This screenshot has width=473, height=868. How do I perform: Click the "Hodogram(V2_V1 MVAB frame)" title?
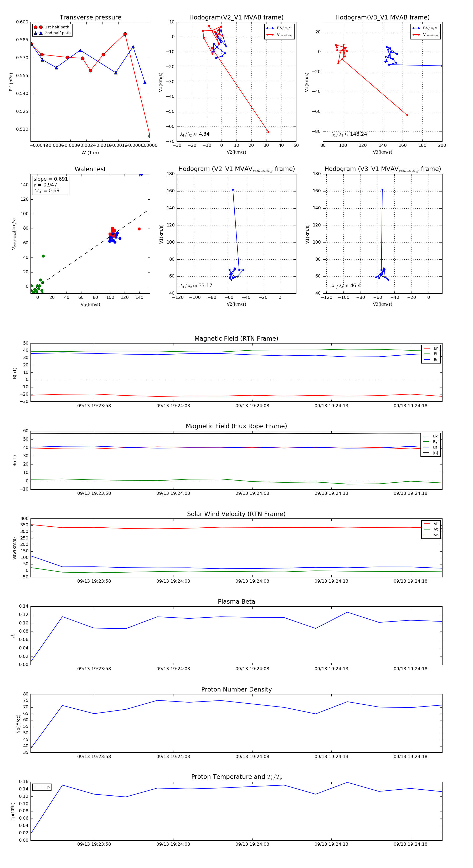[236, 18]
